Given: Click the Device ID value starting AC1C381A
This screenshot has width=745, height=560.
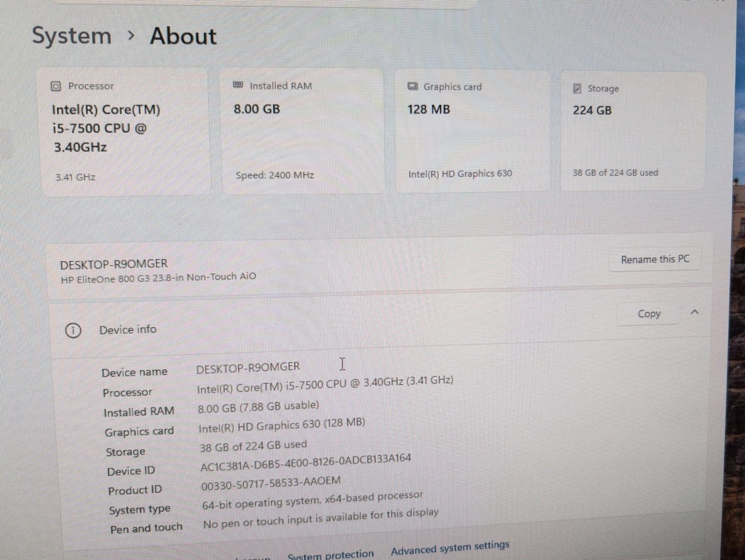Looking at the screenshot, I should pos(306,462).
